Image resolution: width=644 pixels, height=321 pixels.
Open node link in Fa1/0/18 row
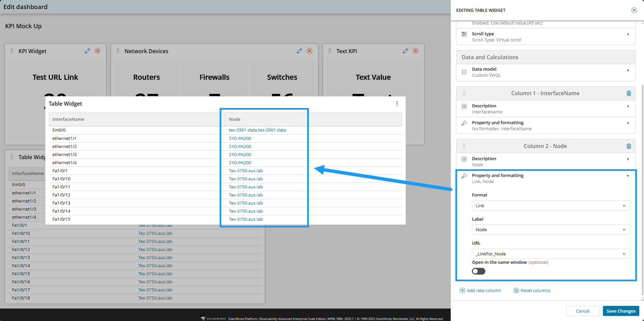pyautogui.click(x=155, y=298)
